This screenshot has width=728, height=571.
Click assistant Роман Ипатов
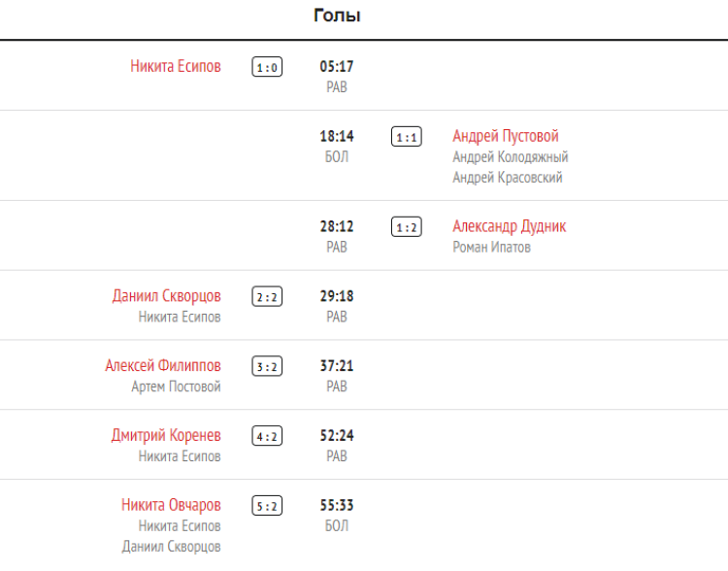(491, 248)
